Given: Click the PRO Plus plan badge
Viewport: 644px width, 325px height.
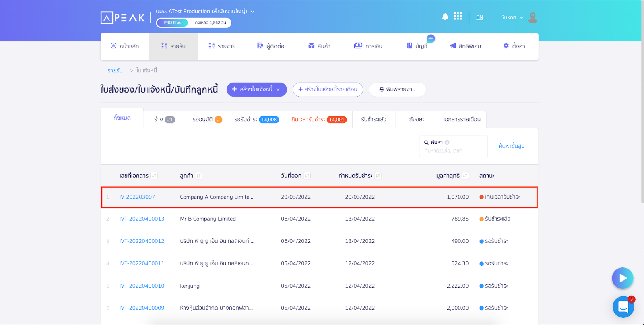Looking at the screenshot, I should (x=172, y=23).
